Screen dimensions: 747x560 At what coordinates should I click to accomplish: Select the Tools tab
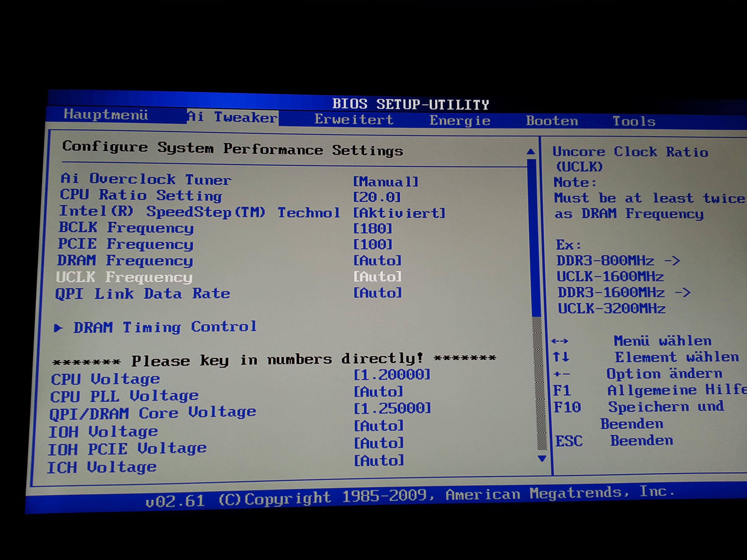click(x=634, y=121)
